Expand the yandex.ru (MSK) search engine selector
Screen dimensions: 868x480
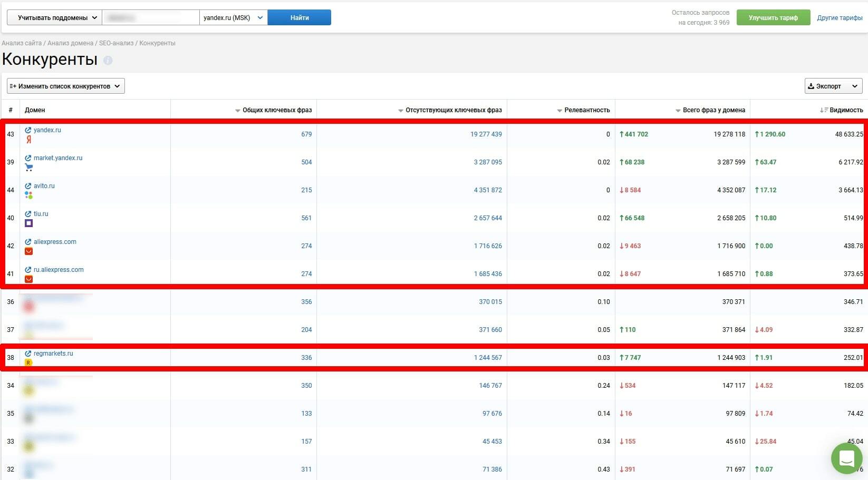[233, 17]
